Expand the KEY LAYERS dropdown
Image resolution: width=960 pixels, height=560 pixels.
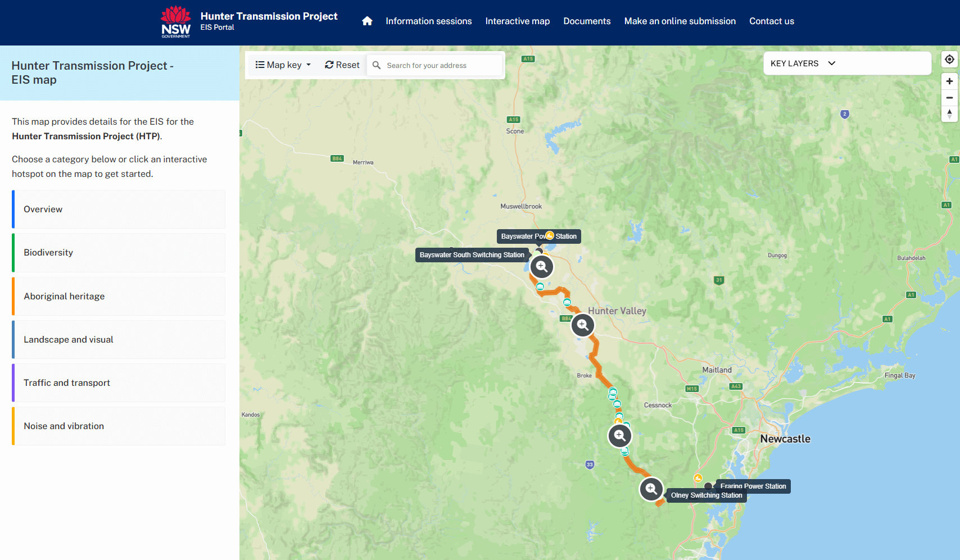click(x=803, y=63)
